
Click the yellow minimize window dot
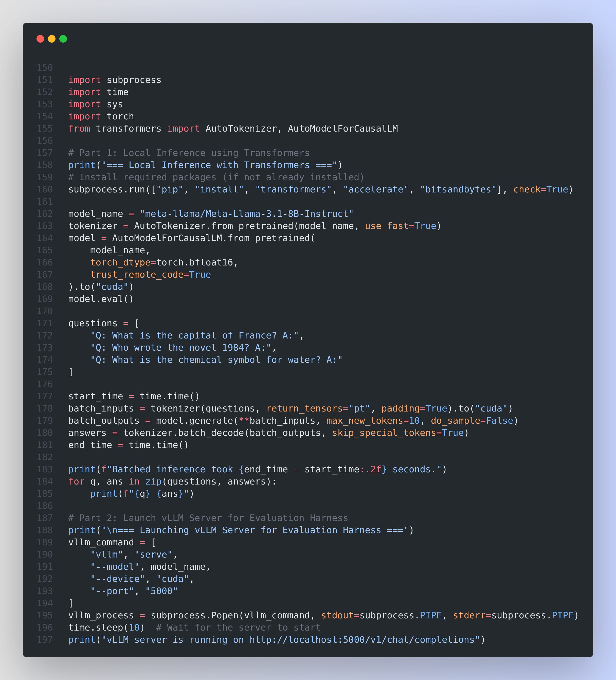(51, 39)
